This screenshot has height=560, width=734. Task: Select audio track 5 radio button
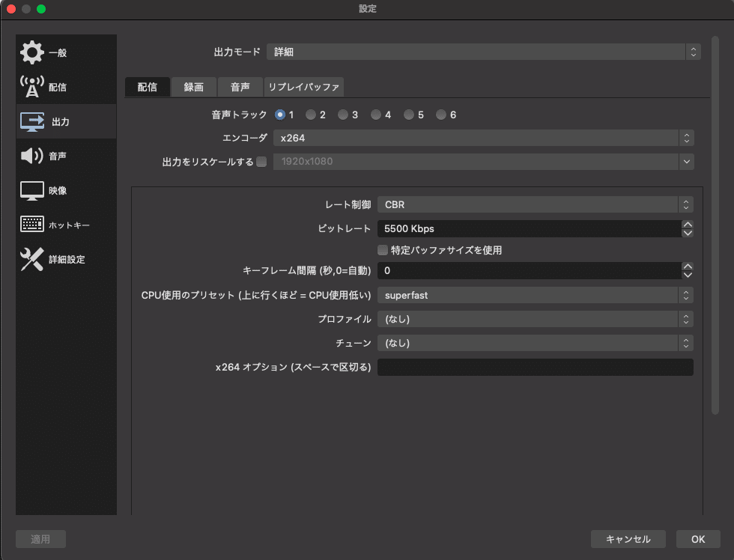[x=409, y=115]
